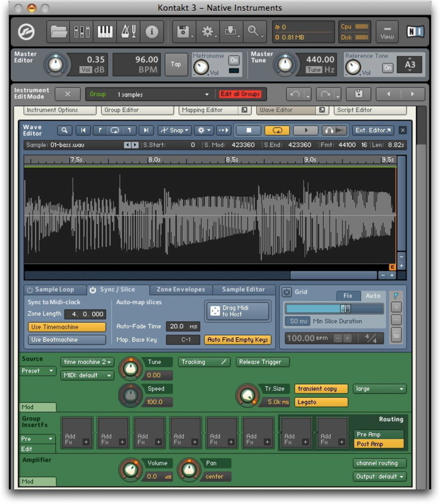Open MIDI: default dropdown
This screenshot has width=440, height=504.
87,375
